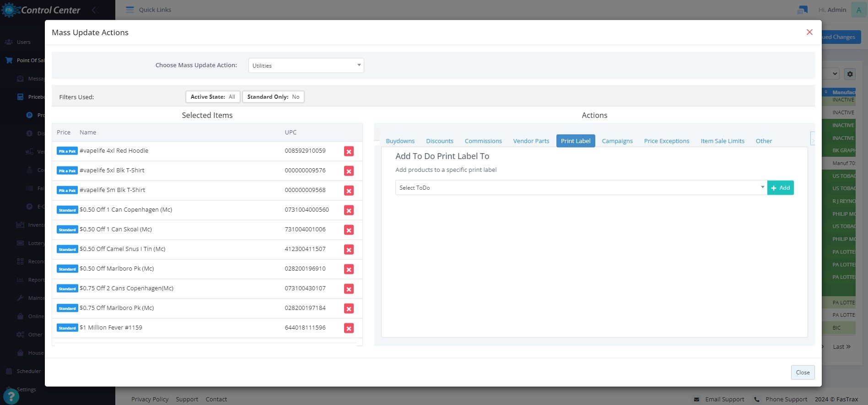
Task: Open the help question mark bubble
Action: pyautogui.click(x=11, y=396)
